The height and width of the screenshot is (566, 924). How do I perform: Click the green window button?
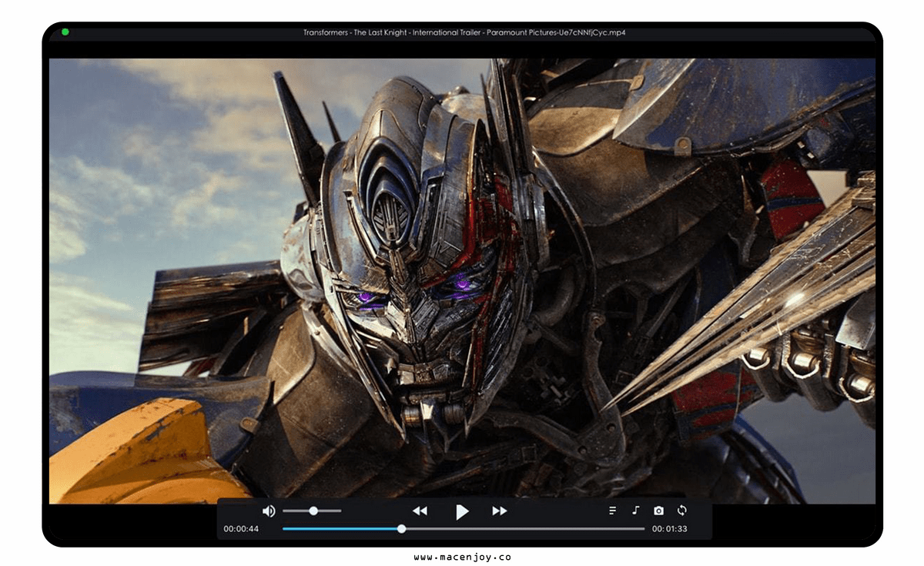[65, 32]
